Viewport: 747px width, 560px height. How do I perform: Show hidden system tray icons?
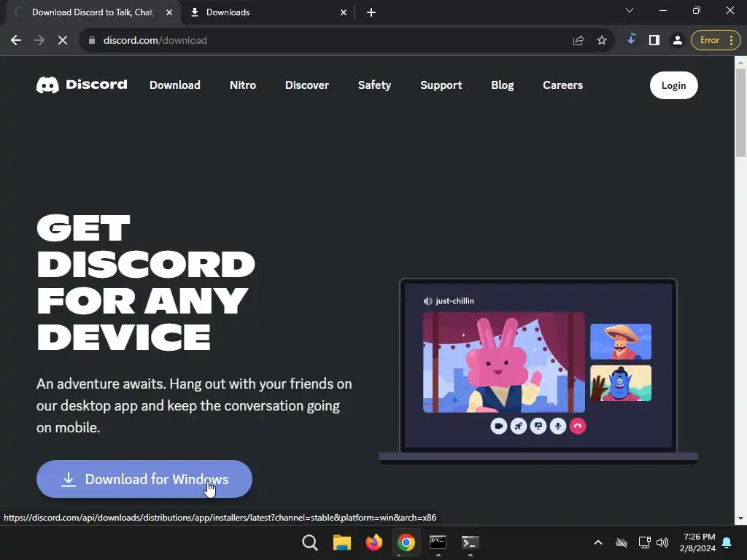[598, 542]
